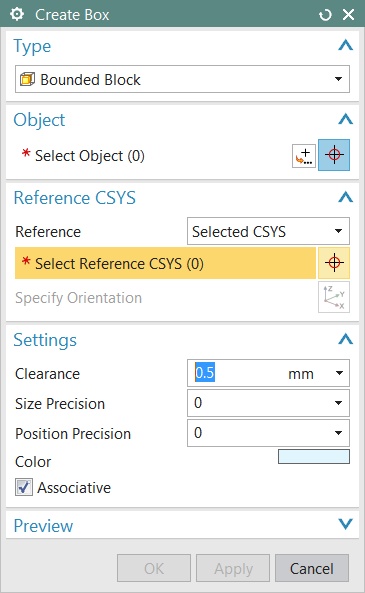365x593 pixels.
Task: Click the Cancel button
Action: click(312, 568)
